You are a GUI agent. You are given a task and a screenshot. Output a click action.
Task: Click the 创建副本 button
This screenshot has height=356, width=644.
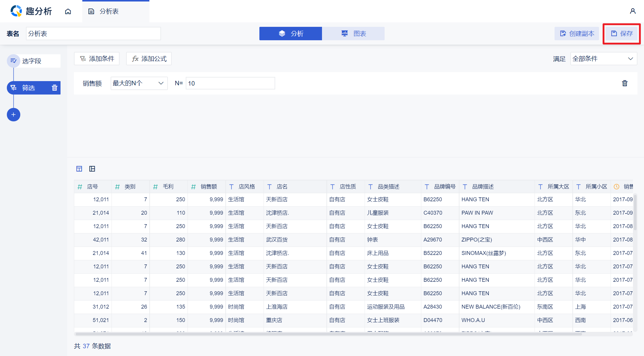pos(577,33)
